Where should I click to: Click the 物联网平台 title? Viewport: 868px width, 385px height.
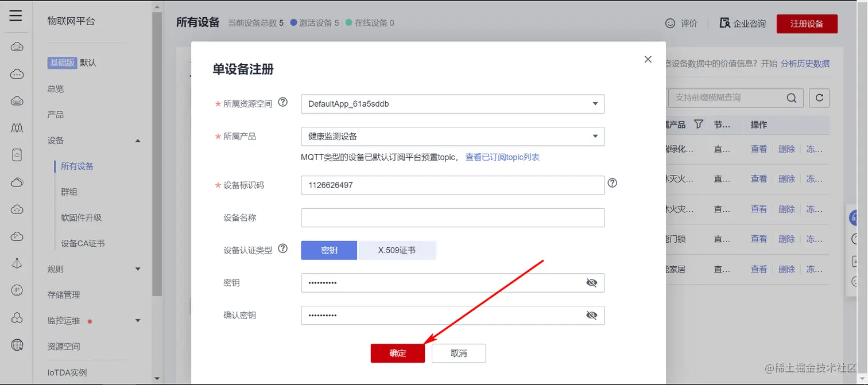(71, 22)
